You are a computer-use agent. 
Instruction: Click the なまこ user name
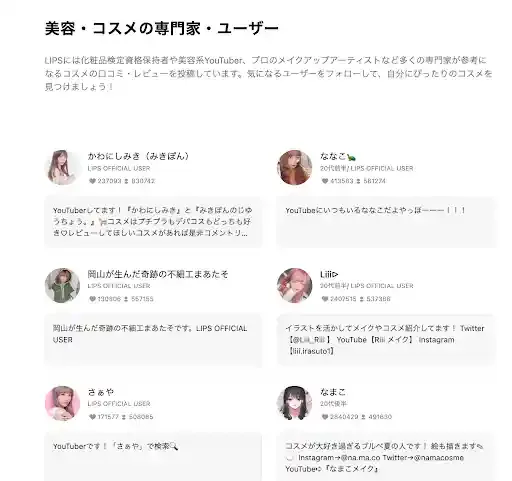click(333, 392)
